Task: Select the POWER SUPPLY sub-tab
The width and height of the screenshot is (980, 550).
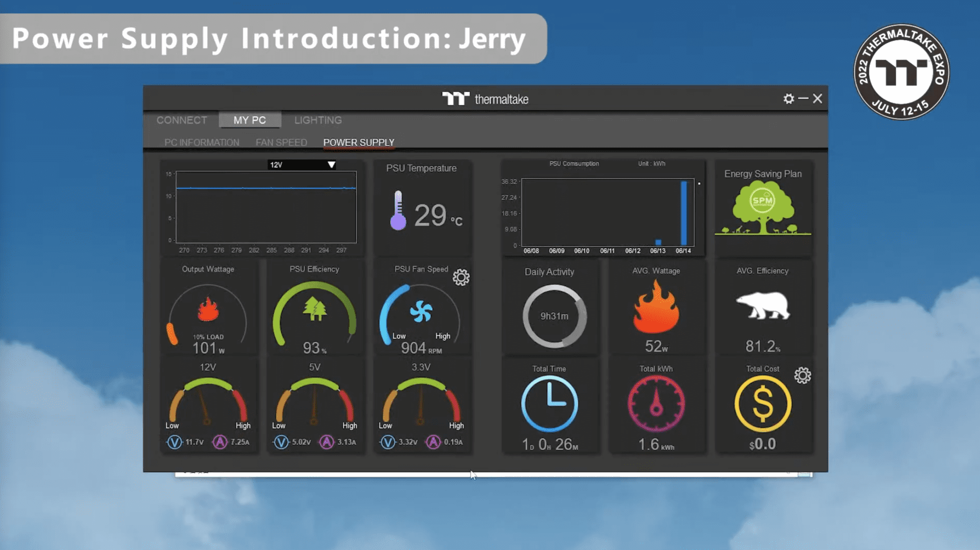Action: click(359, 142)
